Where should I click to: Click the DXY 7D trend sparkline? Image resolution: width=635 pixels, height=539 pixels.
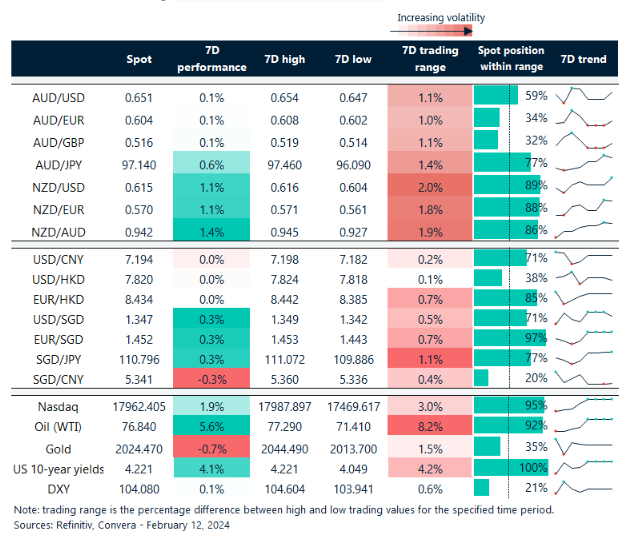[x=584, y=487]
